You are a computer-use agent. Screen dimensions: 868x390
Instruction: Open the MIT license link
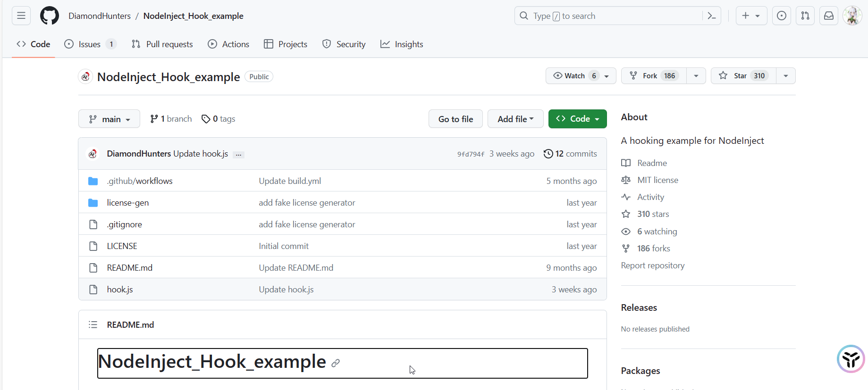click(650, 180)
